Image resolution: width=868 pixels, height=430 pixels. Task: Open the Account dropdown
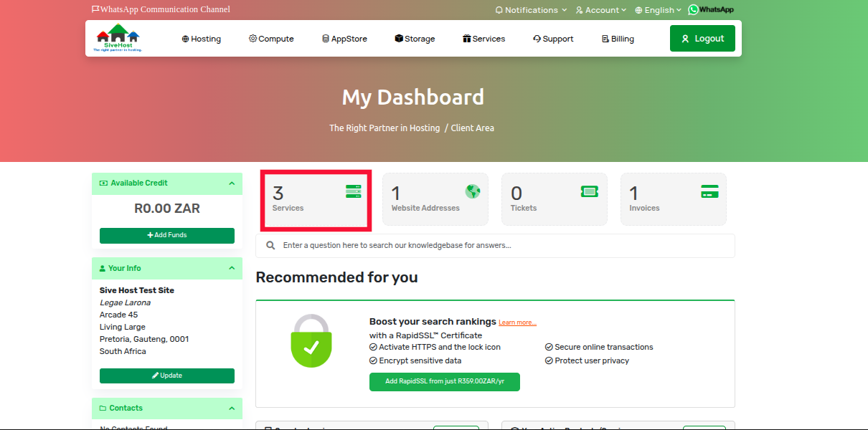point(601,9)
